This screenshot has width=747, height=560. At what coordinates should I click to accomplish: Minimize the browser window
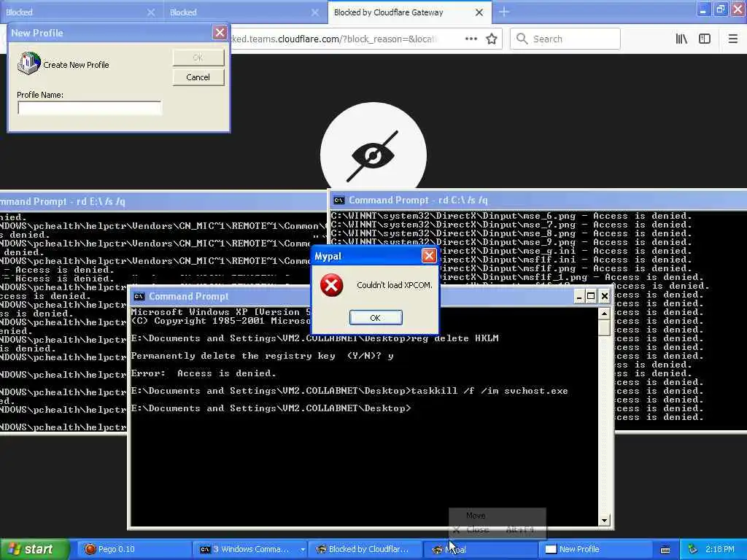703,9
